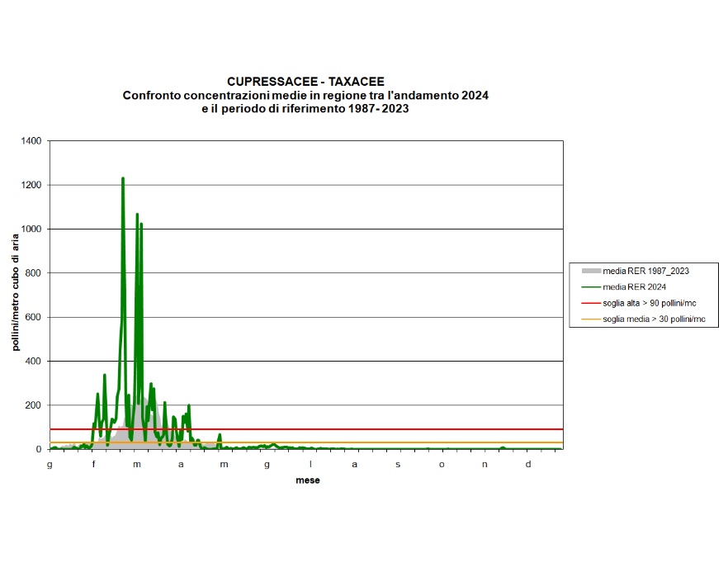Click the x-axis month label 'o'

(442, 464)
